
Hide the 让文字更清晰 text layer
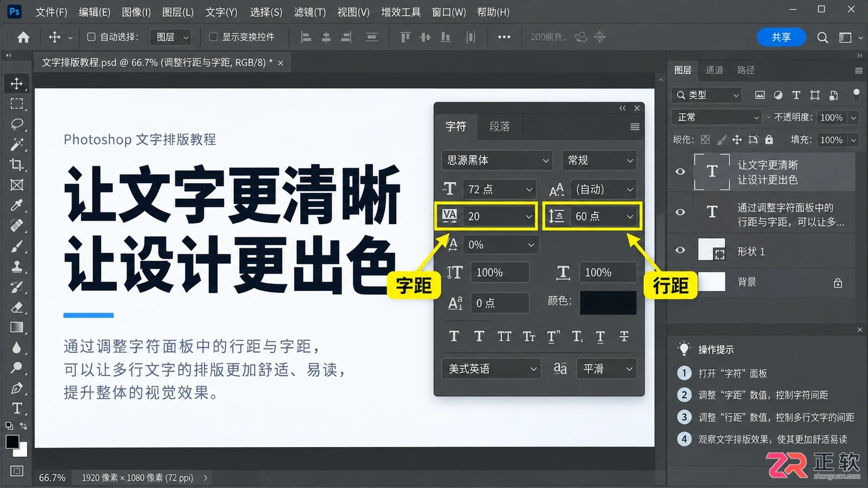point(681,172)
